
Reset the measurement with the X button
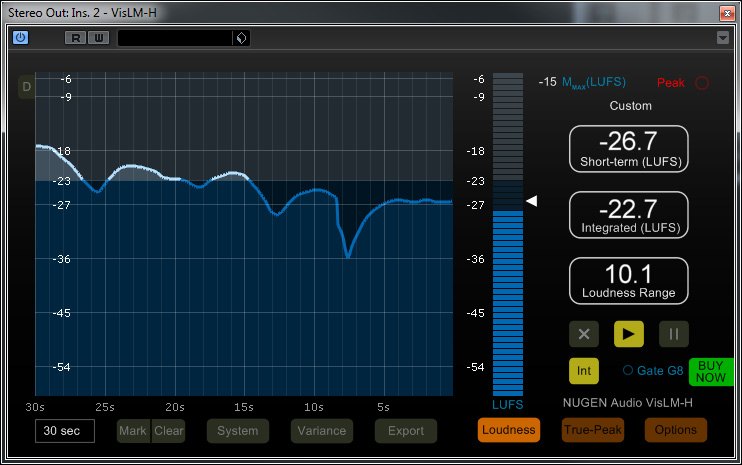(584, 334)
